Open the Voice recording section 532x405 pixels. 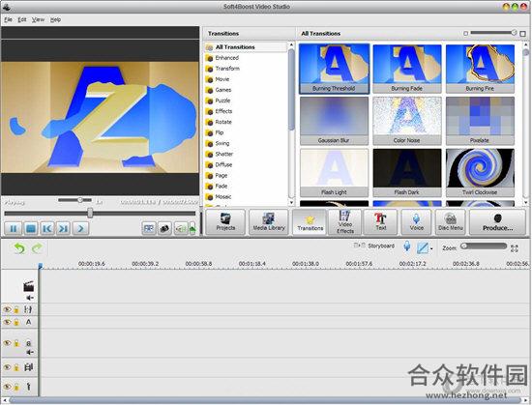pos(416,222)
